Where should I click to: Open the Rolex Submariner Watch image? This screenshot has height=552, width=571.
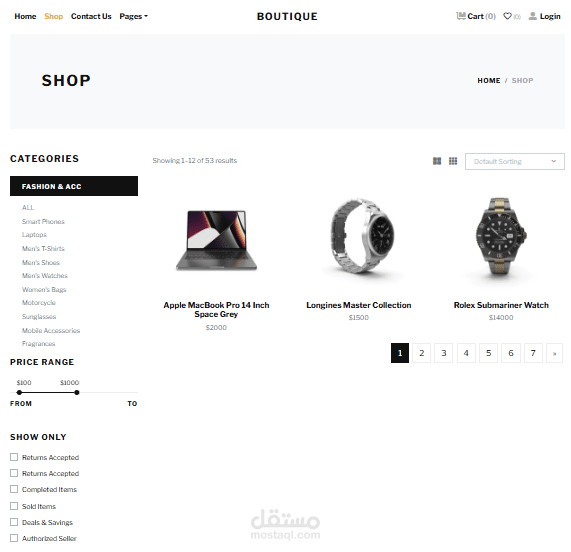501,238
